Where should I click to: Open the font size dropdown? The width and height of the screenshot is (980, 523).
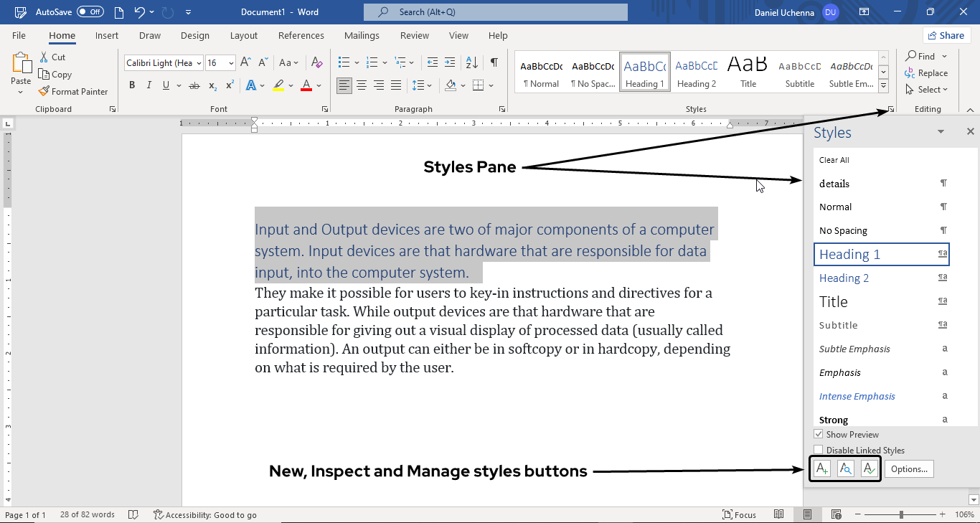coord(230,62)
